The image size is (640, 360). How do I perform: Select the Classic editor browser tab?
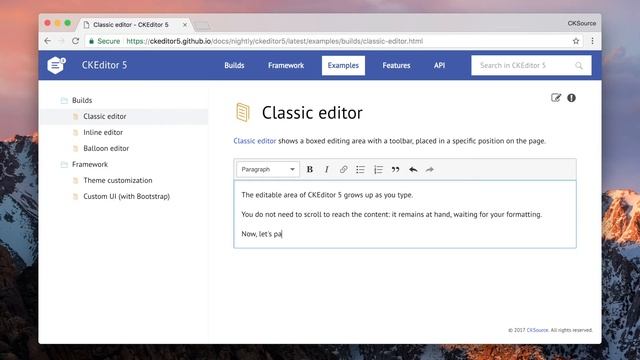point(134,25)
